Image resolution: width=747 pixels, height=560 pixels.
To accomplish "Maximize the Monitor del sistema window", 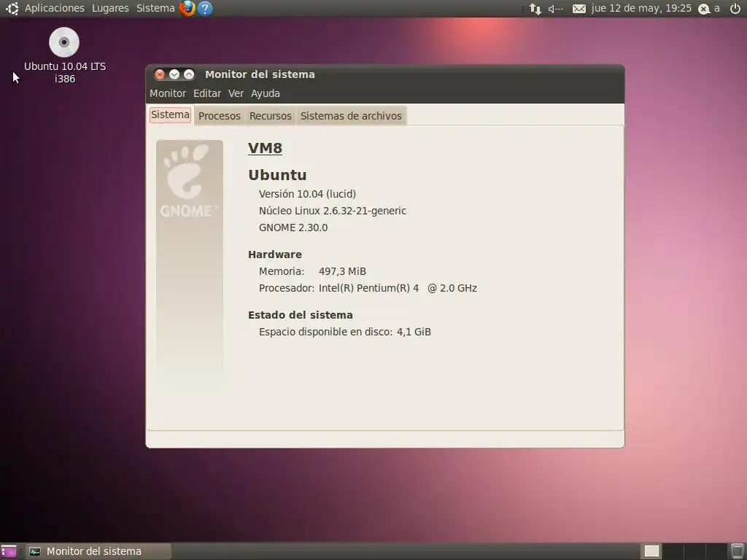I will tap(189, 74).
